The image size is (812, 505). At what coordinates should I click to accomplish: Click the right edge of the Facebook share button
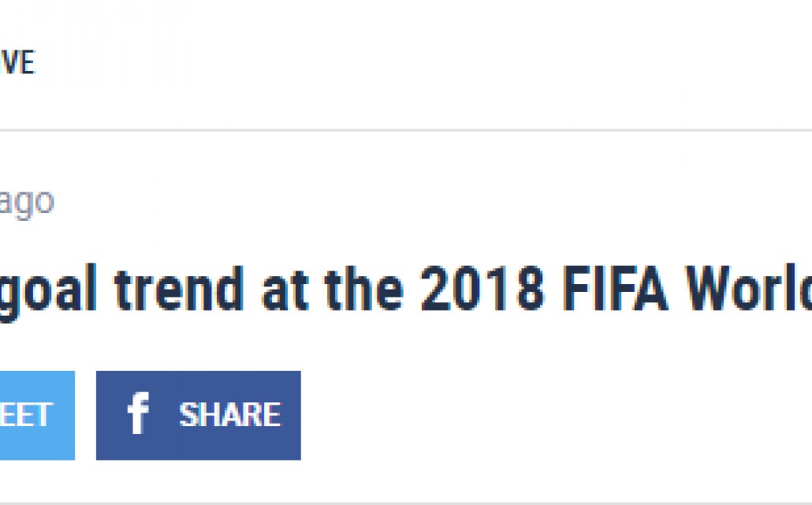pyautogui.click(x=296, y=415)
